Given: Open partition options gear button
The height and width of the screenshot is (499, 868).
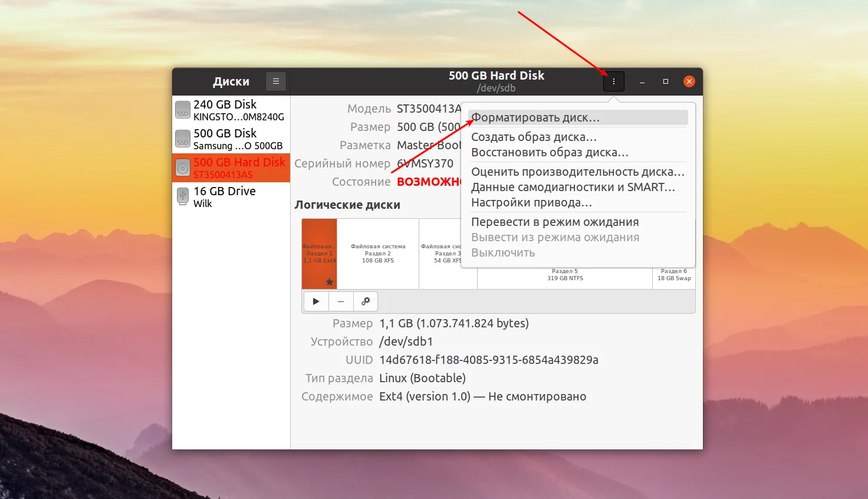Looking at the screenshot, I should click(366, 301).
